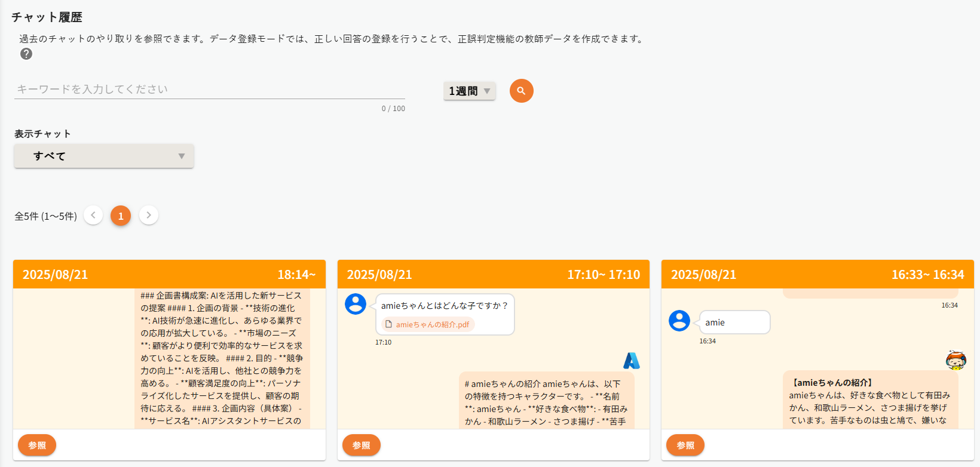Click 参照 button on 17:10 chat card
980x467 pixels.
361,445
